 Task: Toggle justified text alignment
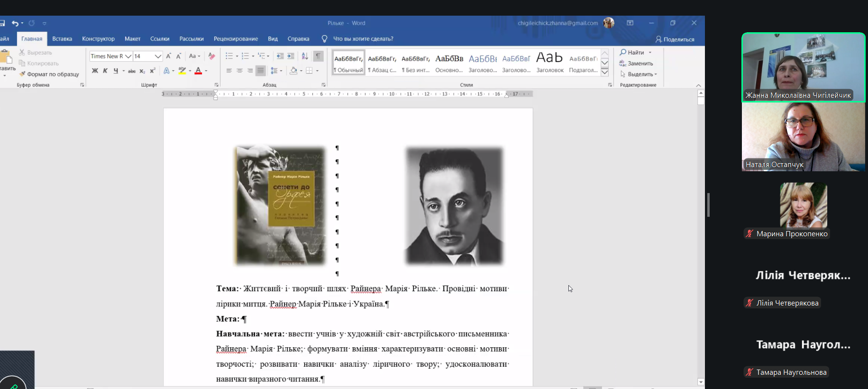260,71
